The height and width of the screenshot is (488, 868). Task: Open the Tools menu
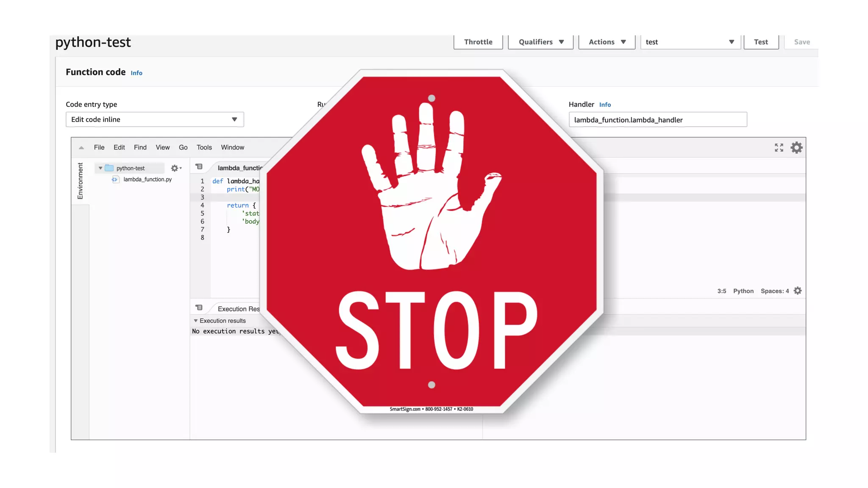point(204,147)
